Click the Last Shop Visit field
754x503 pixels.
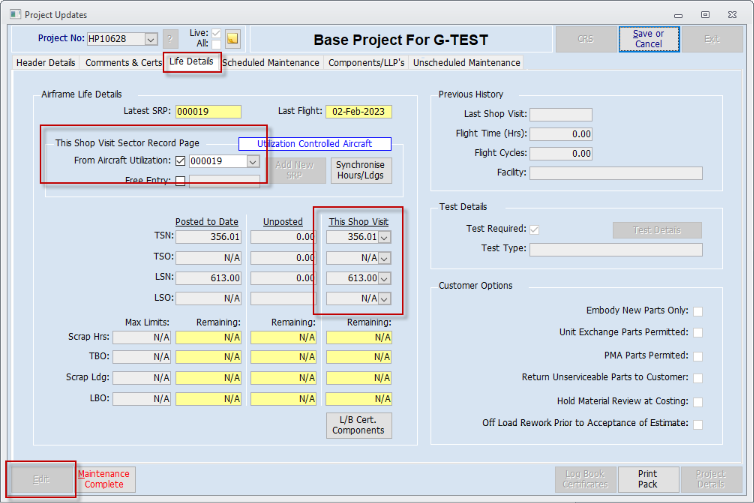(x=561, y=114)
